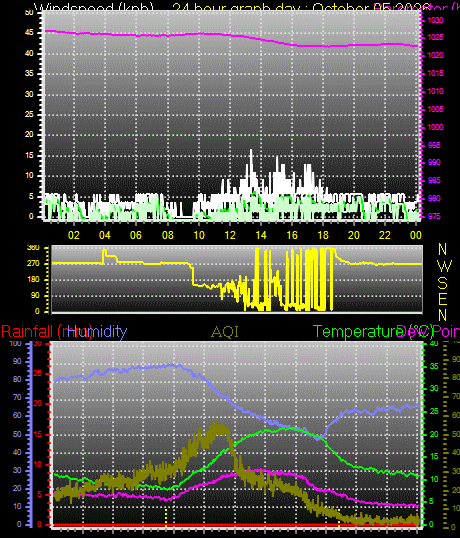Click 995 on the magenta barometer axis

point(434,145)
